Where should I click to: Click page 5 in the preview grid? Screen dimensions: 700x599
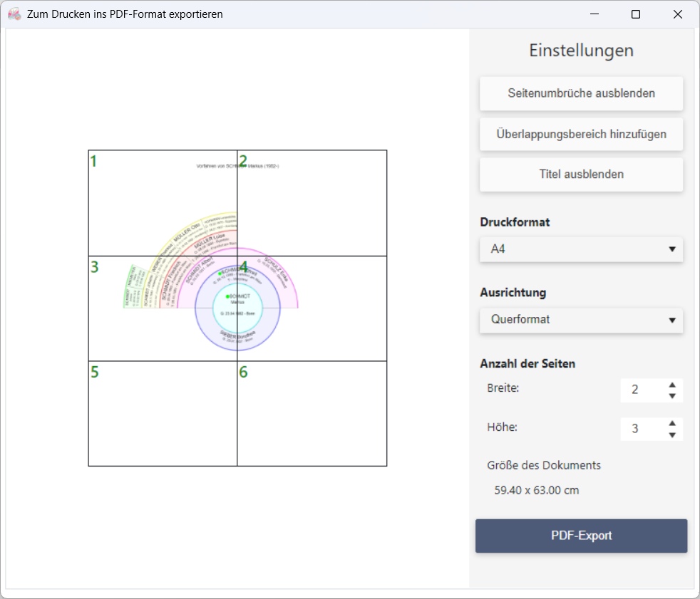(x=163, y=414)
